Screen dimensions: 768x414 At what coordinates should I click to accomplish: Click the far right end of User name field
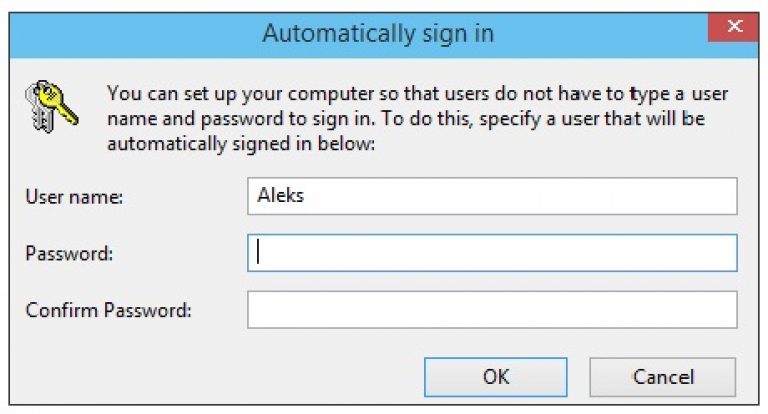[725, 196]
